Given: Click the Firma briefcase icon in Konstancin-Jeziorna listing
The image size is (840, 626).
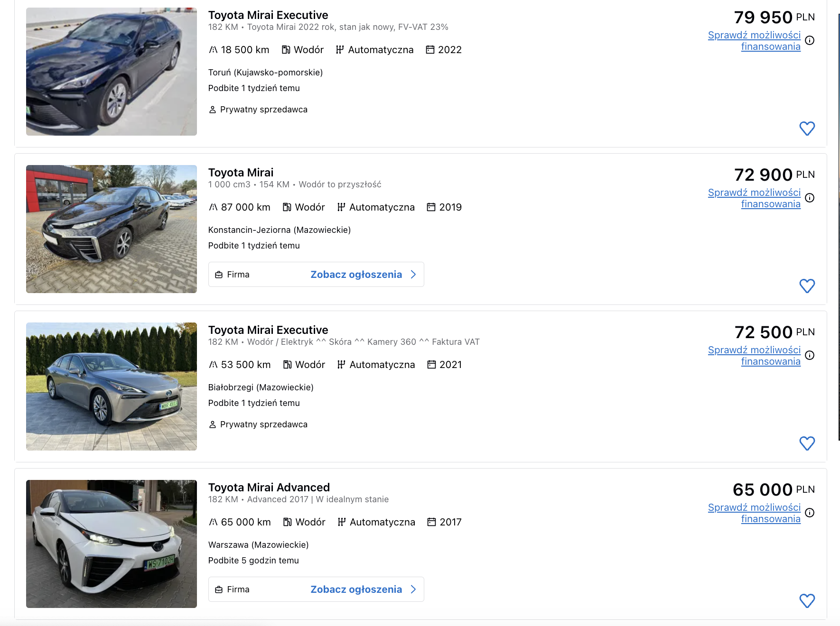Looking at the screenshot, I should click(219, 275).
